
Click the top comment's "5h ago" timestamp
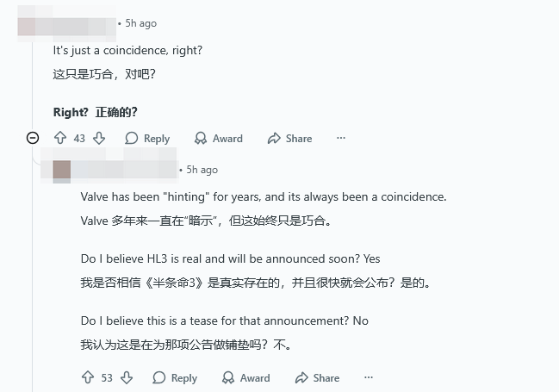tap(141, 23)
